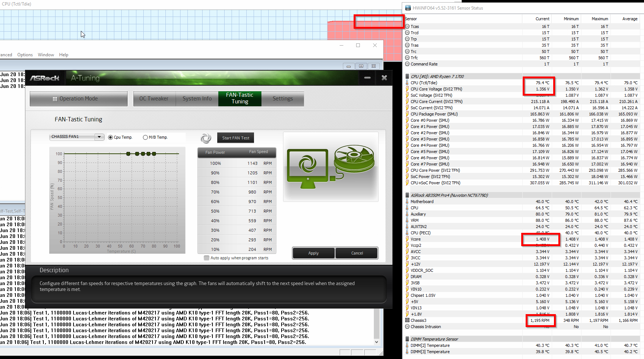Screen dimensions: 644x359
Task: Click the ASRock logo in A-Tuning
Action: pos(44,78)
